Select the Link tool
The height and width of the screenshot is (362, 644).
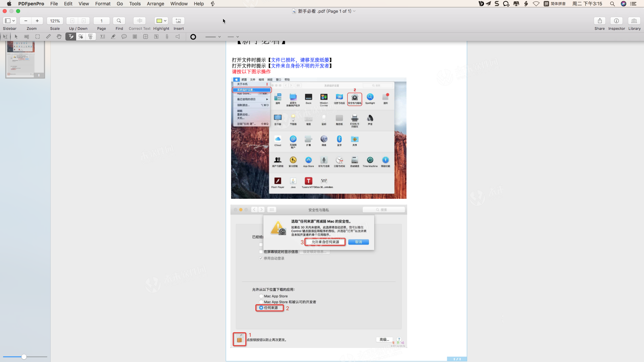pyautogui.click(x=156, y=37)
